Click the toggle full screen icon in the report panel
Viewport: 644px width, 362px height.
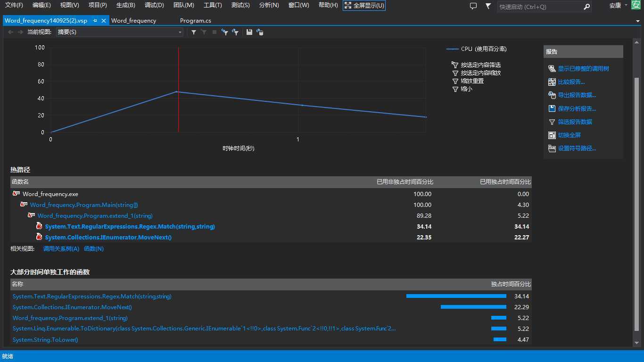[552, 135]
